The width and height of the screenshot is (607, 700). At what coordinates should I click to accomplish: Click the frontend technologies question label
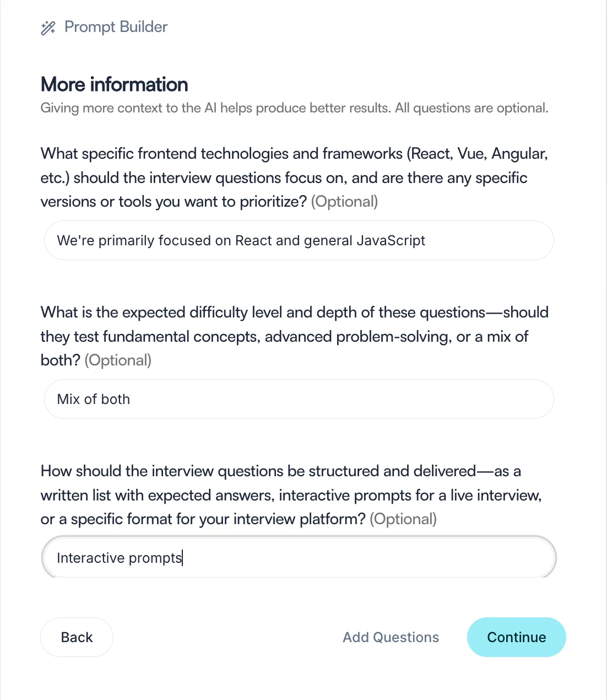coord(294,177)
